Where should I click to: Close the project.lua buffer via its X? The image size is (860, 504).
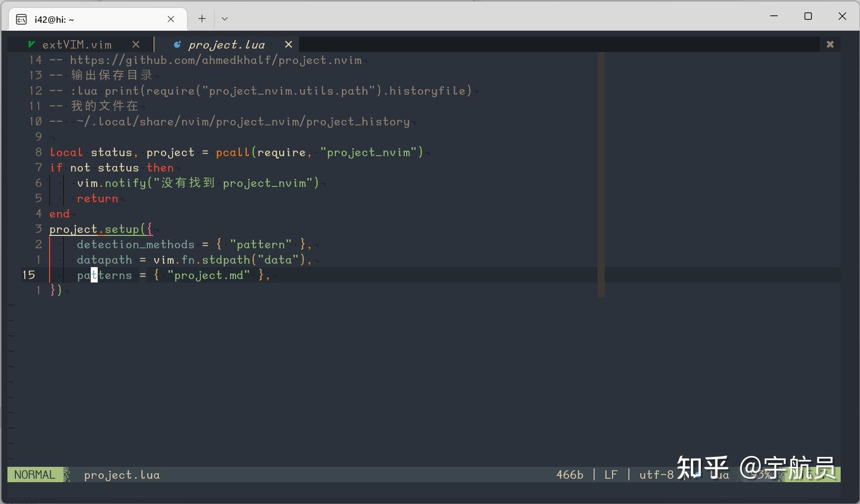coord(289,44)
